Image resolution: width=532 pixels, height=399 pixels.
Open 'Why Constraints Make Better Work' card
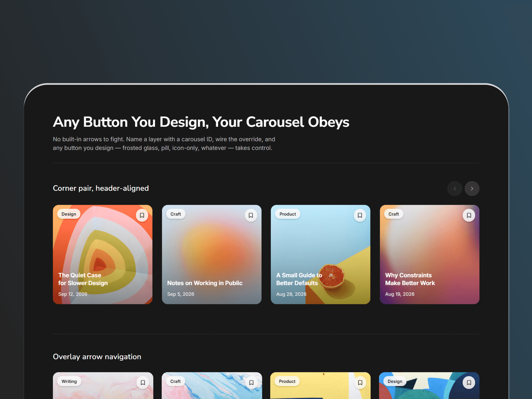(430, 255)
